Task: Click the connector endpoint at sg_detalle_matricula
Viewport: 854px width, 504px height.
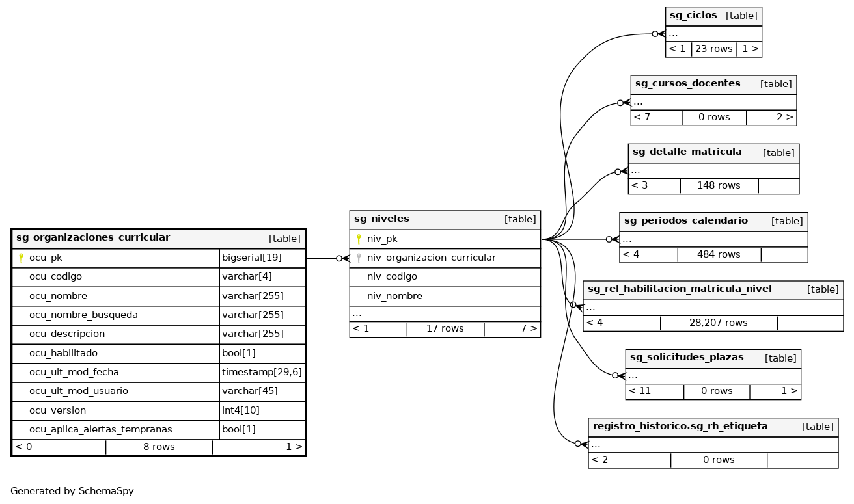Action: coord(619,172)
